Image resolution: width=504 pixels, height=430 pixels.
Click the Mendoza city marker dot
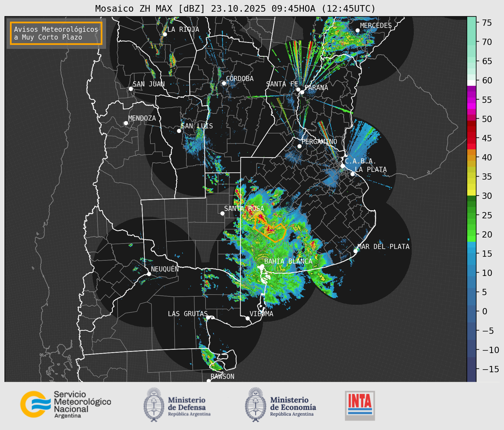click(126, 123)
